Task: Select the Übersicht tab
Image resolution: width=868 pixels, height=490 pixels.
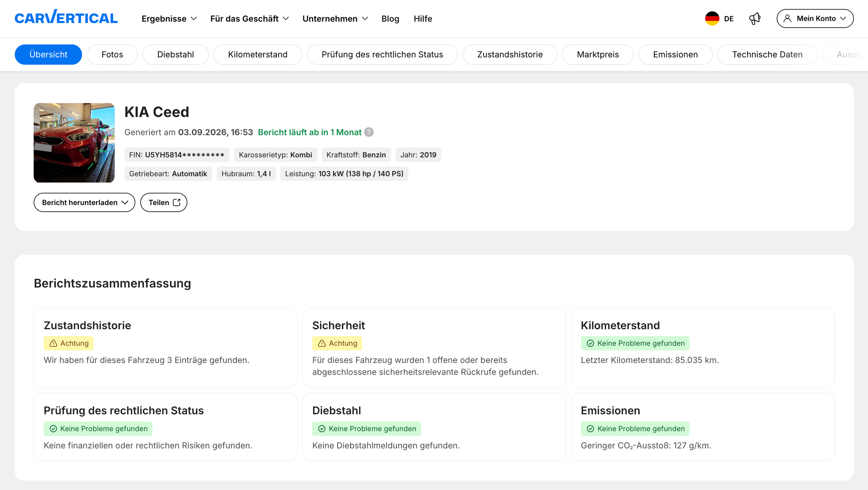Action: click(x=48, y=55)
